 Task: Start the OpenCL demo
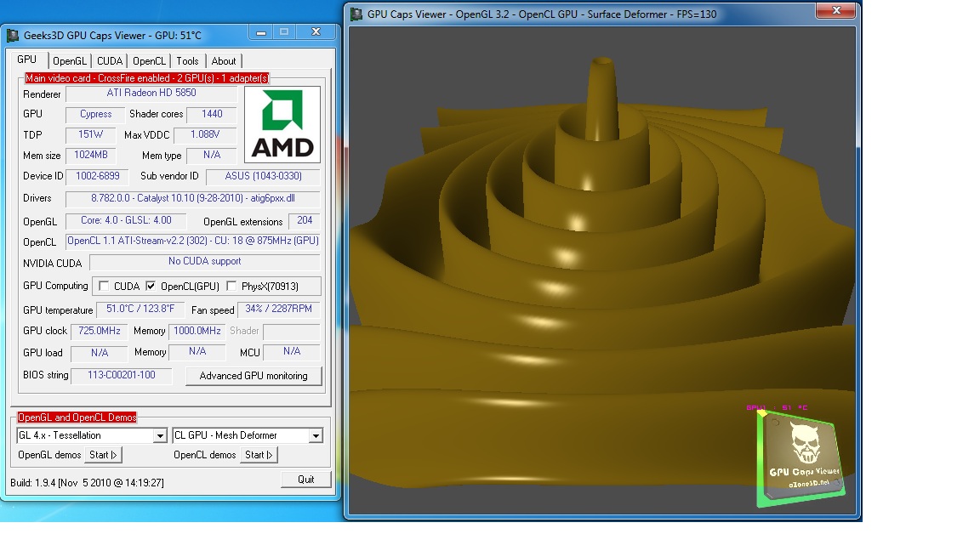pyautogui.click(x=259, y=455)
